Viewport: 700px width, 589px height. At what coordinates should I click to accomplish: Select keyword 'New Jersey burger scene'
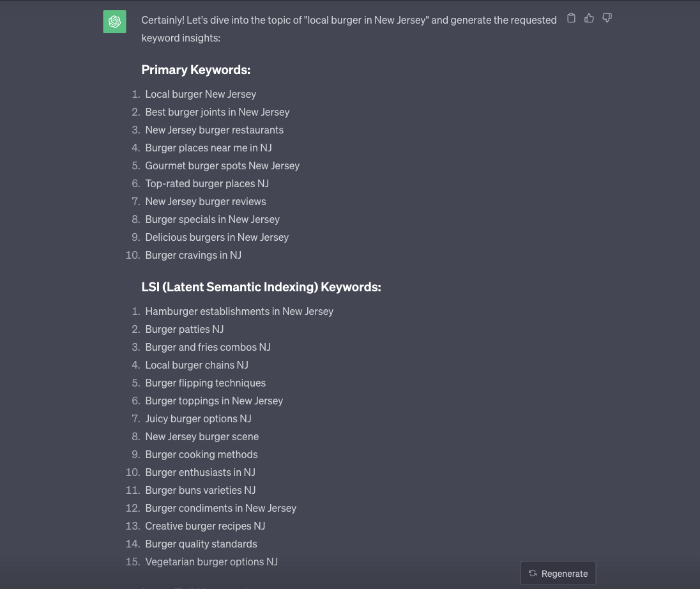(x=202, y=436)
